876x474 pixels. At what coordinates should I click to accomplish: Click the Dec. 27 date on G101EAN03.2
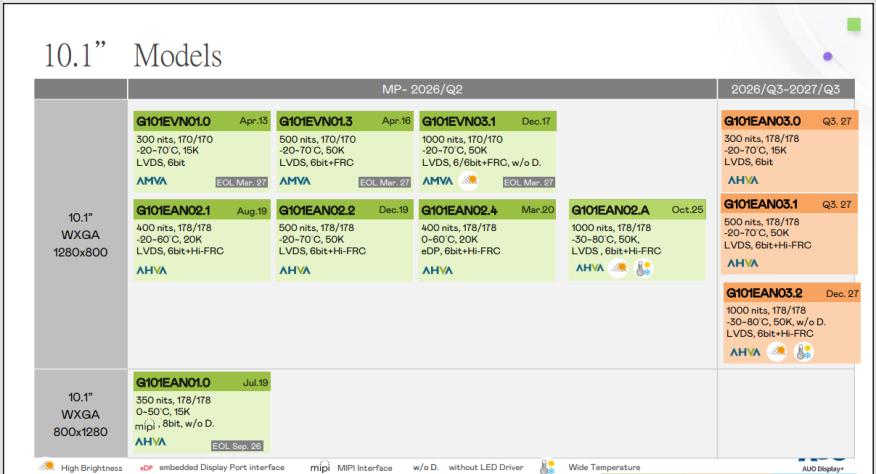(x=842, y=293)
